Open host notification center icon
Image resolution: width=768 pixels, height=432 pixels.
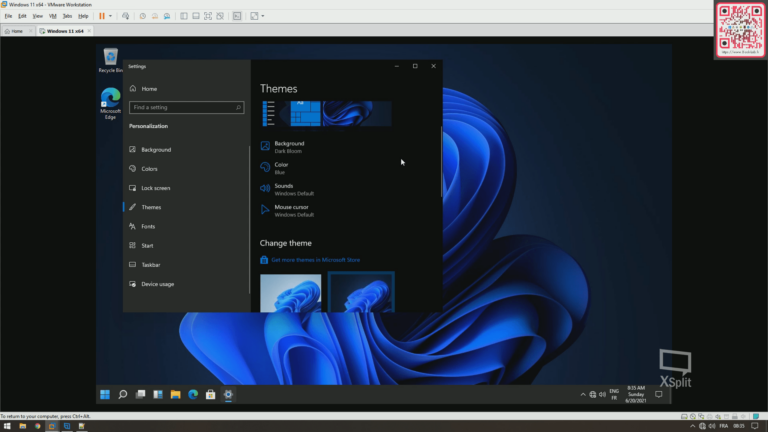(755, 426)
